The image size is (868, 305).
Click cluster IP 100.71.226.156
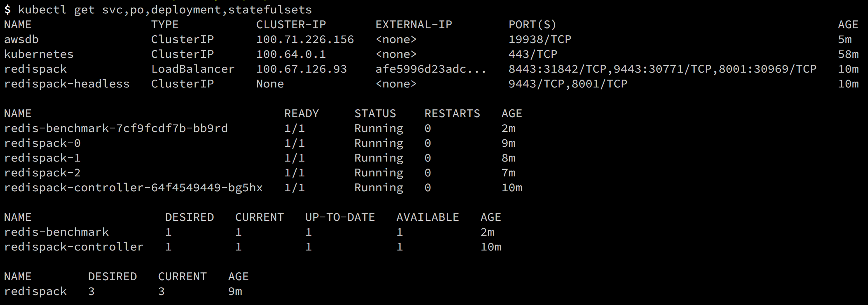coord(305,39)
